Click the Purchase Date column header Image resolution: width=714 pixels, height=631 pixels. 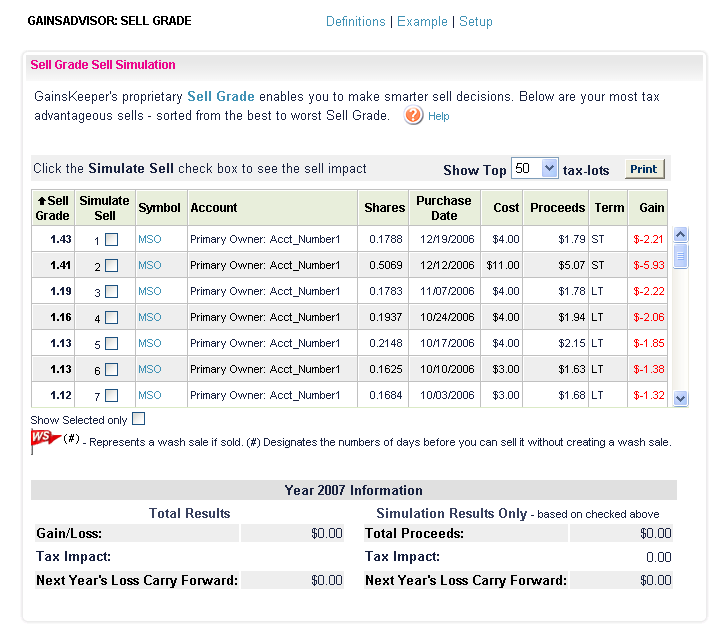coord(444,208)
